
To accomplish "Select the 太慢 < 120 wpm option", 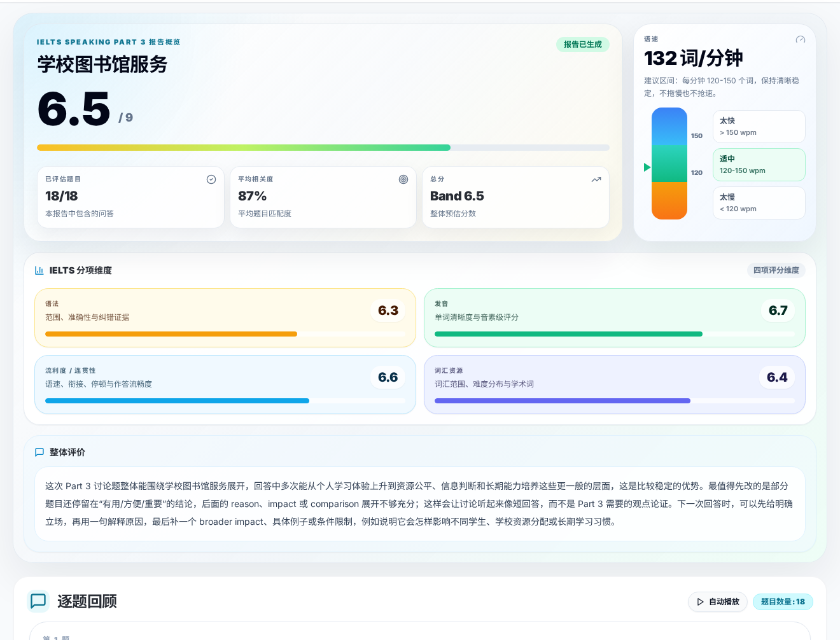I will pos(759,203).
